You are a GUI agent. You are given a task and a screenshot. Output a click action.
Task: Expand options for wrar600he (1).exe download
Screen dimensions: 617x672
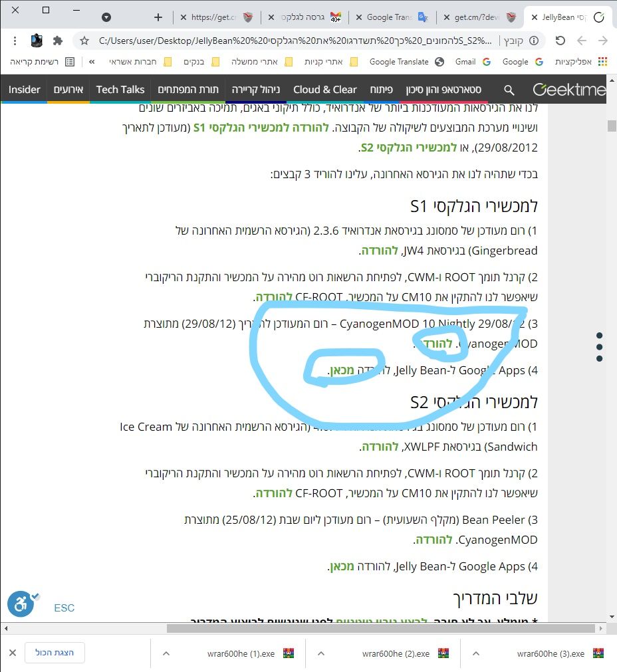point(166,653)
